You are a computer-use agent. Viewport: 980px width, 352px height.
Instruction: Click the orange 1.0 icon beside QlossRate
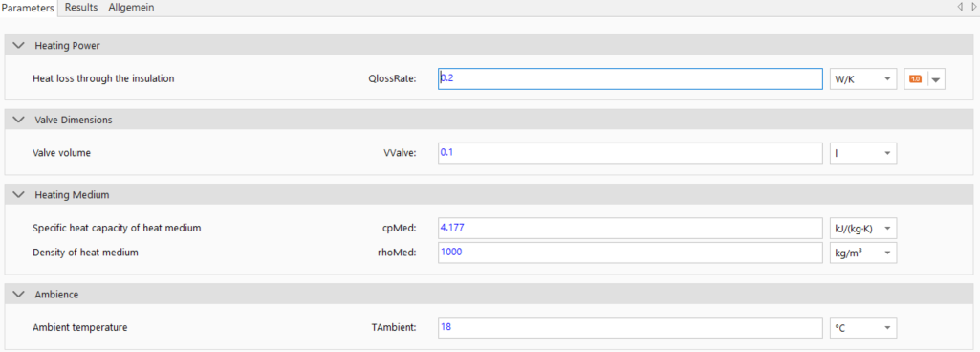click(916, 78)
